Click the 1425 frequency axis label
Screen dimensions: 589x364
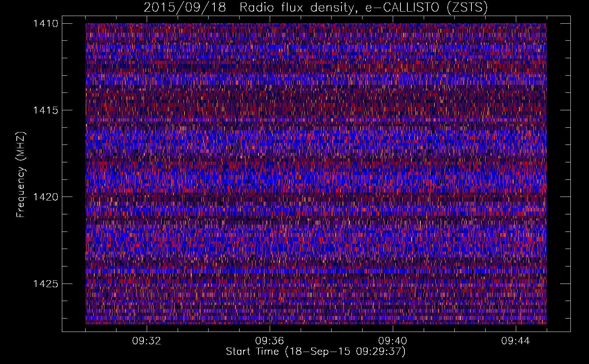[46, 284]
